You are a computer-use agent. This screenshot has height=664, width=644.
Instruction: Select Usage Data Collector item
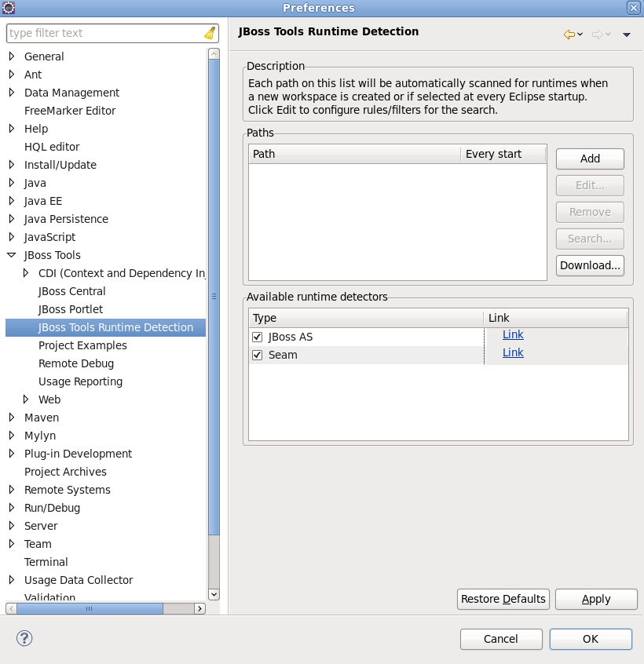click(79, 580)
